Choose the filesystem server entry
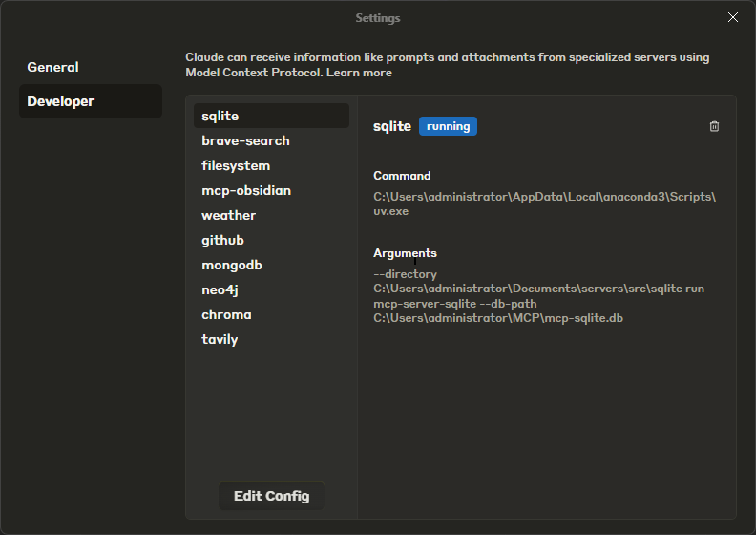Image resolution: width=756 pixels, height=535 pixels. [x=236, y=165]
